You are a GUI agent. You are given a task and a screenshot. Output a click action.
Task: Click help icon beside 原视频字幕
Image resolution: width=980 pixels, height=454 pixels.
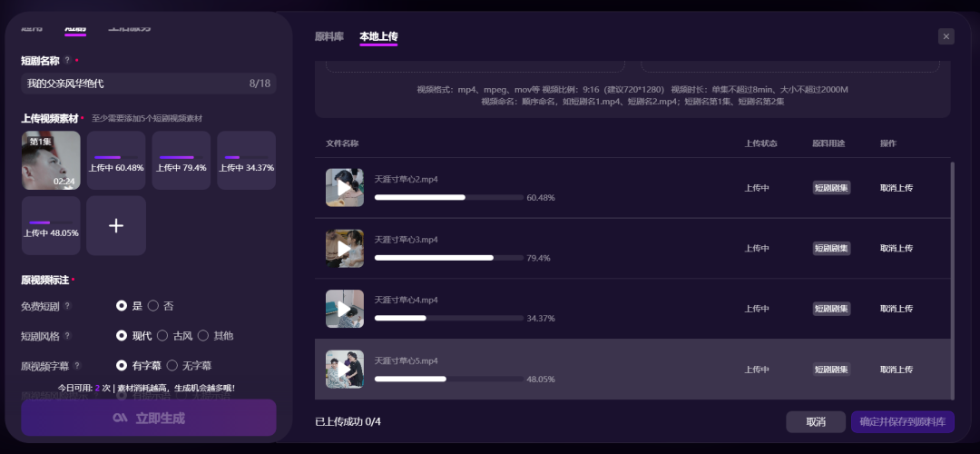coord(77,365)
